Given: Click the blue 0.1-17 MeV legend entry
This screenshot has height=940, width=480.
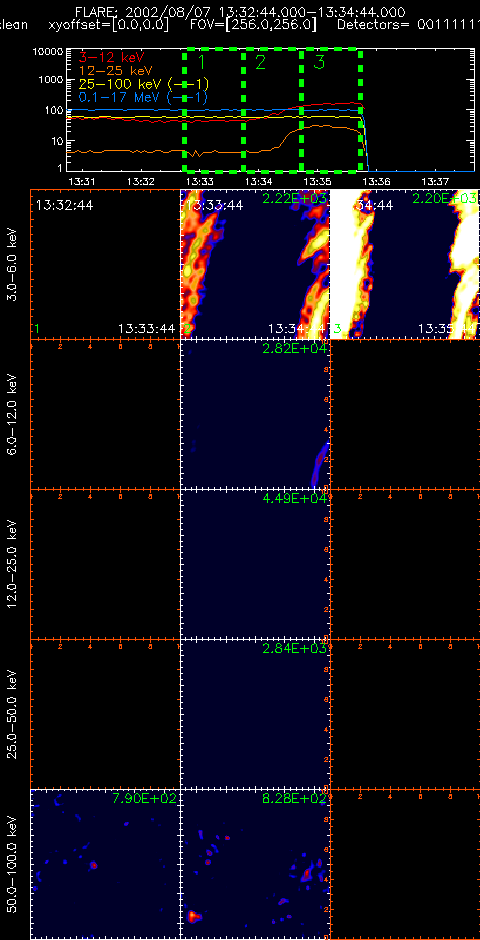Looking at the screenshot, I should tap(144, 97).
